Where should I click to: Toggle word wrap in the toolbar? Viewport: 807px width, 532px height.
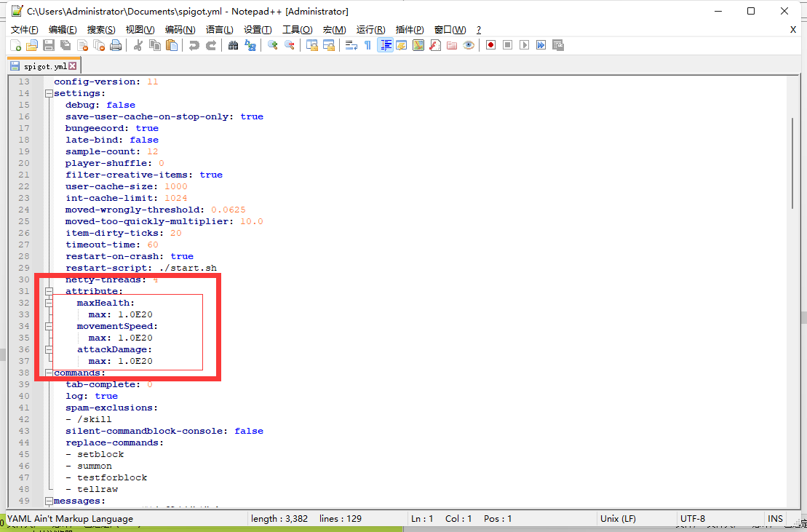[351, 45]
